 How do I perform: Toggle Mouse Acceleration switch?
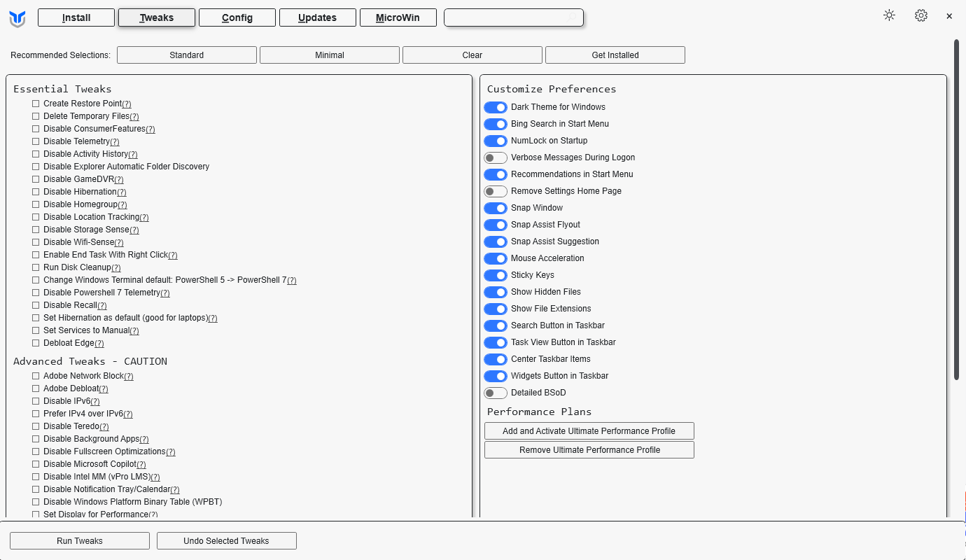click(496, 258)
